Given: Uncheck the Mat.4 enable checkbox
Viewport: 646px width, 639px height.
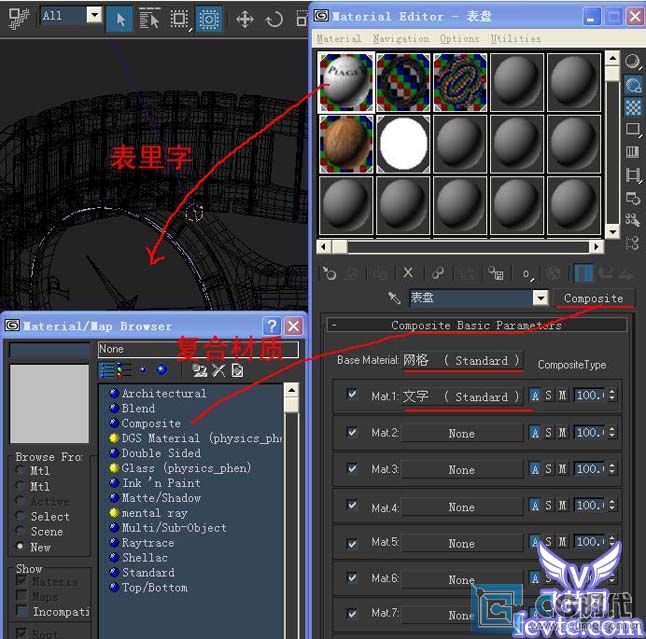Looking at the screenshot, I should coord(352,505).
